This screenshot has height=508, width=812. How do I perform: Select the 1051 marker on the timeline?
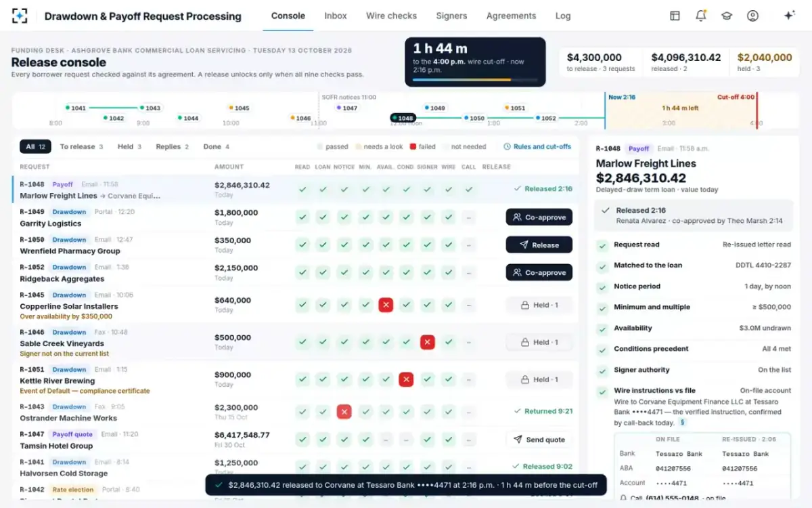pyautogui.click(x=515, y=108)
